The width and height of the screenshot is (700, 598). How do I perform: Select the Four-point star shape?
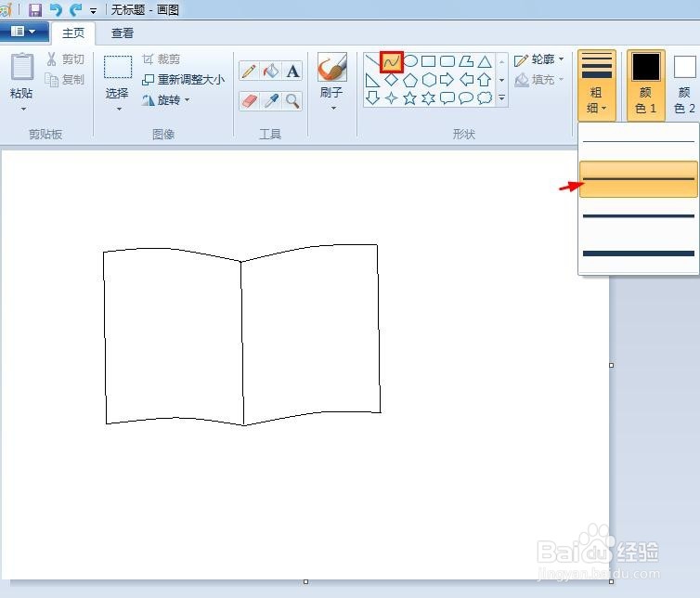392,97
